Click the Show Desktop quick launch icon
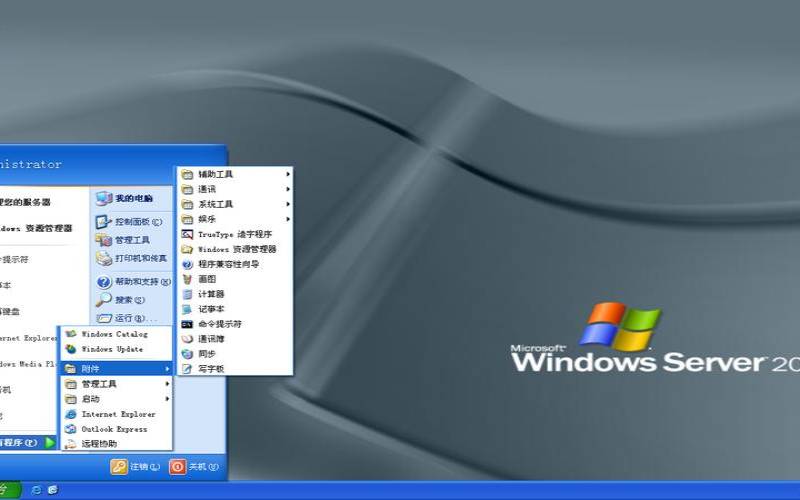Image resolution: width=800 pixels, height=500 pixels. pyautogui.click(x=53, y=490)
